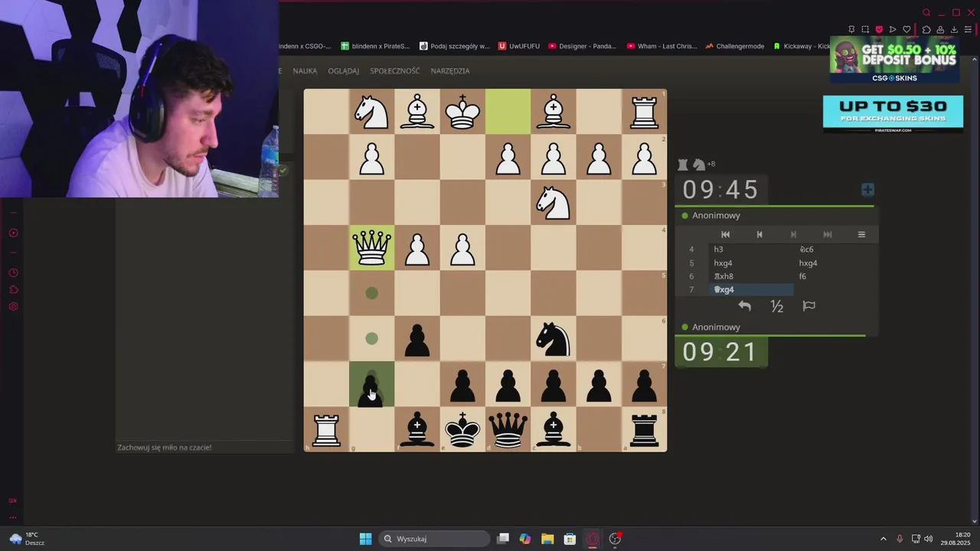Step back one move in move list
This screenshot has height=551, width=980.
(x=759, y=234)
